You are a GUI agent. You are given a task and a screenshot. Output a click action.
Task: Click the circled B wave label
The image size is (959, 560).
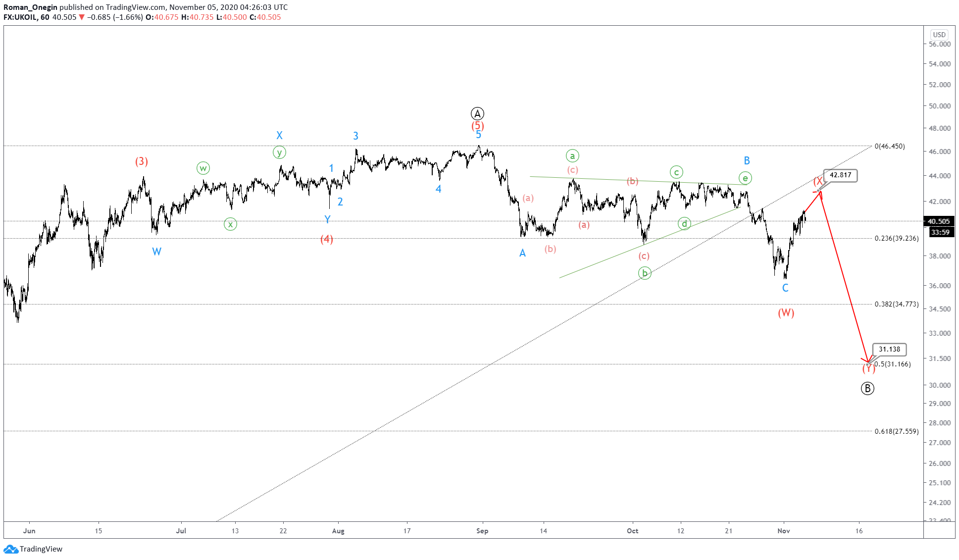pyautogui.click(x=867, y=389)
